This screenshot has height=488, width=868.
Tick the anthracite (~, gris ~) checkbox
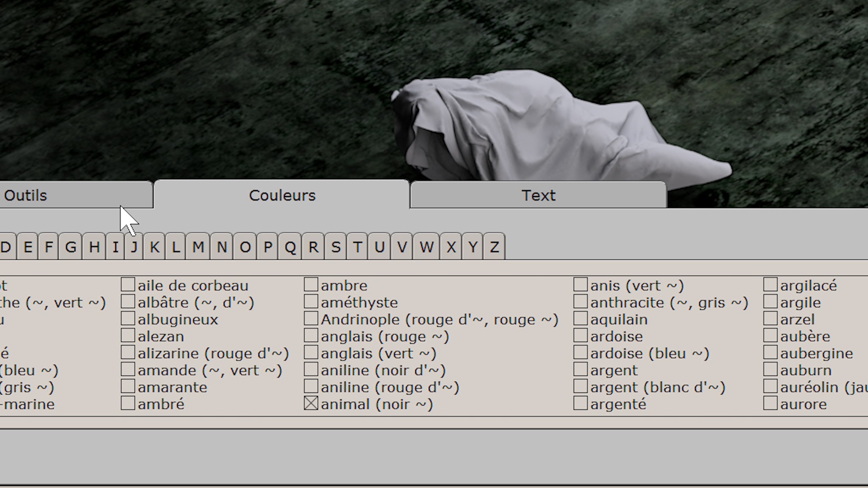coord(581,302)
